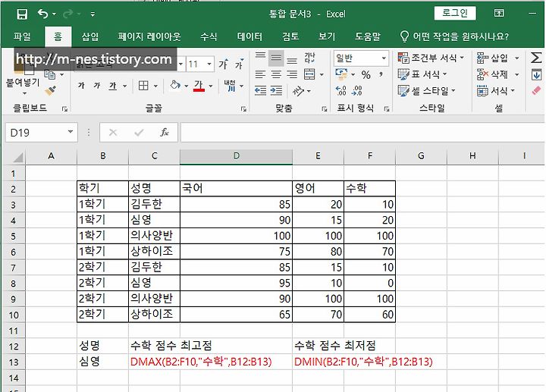Decrease indent icon
Image resolution: width=546 pixels, height=392 pixels.
(x=260, y=90)
